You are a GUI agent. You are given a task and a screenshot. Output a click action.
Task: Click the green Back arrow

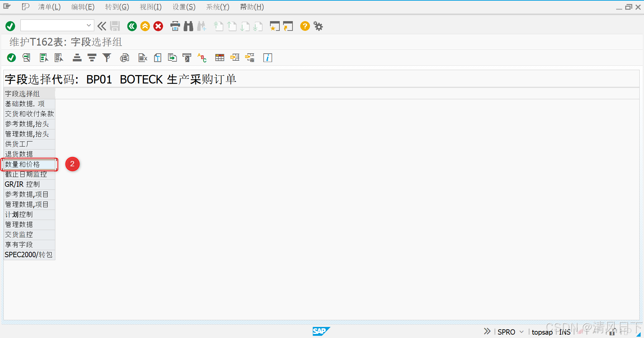pos(132,26)
